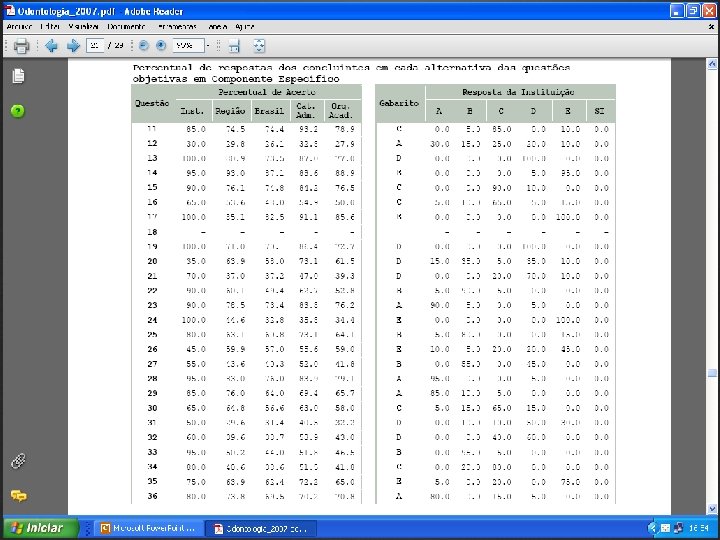Open the Editar menu
This screenshot has height=540, width=720.
[x=50, y=27]
